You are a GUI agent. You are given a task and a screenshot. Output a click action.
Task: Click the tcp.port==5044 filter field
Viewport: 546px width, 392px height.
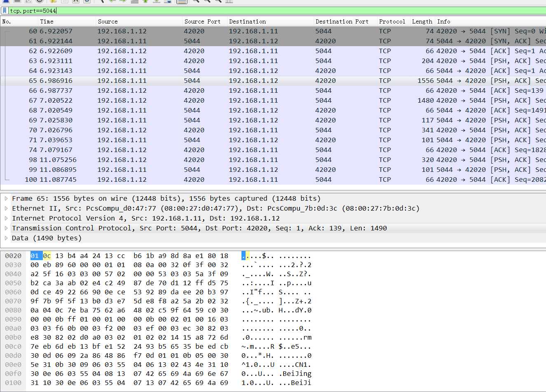pos(276,11)
